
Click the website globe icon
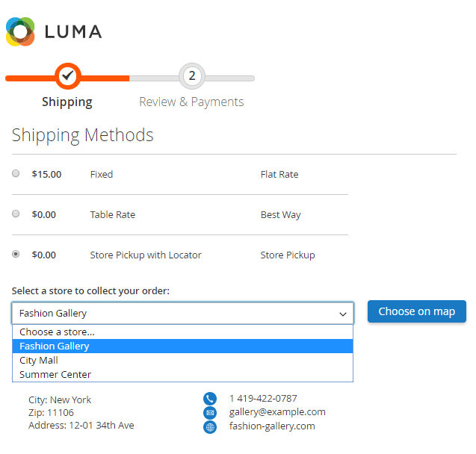coord(210,427)
